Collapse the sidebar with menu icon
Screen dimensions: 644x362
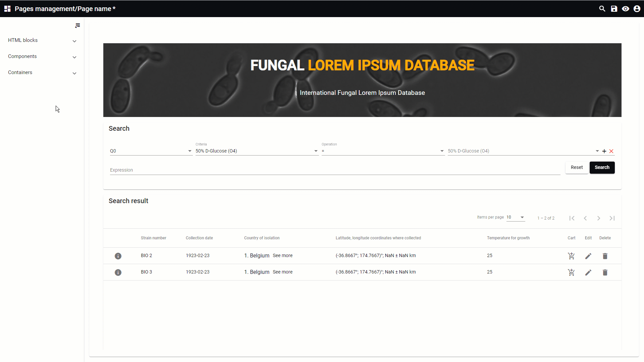click(77, 25)
